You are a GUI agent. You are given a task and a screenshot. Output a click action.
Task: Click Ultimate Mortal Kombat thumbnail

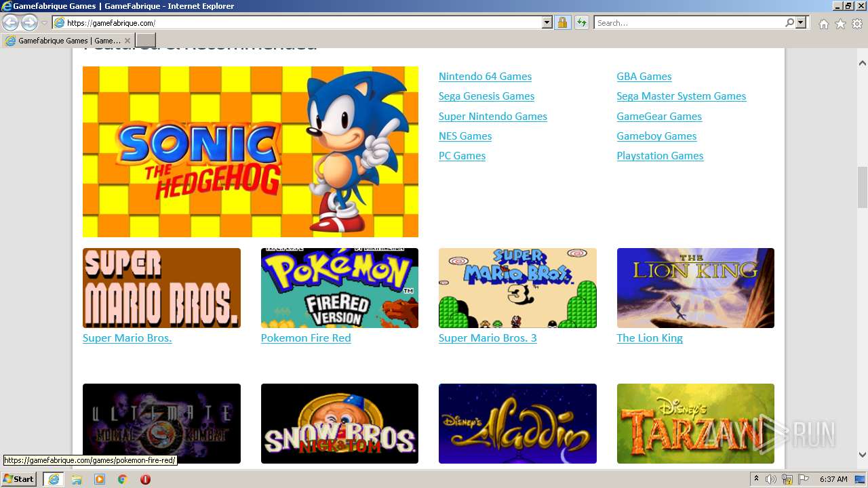pos(161,424)
